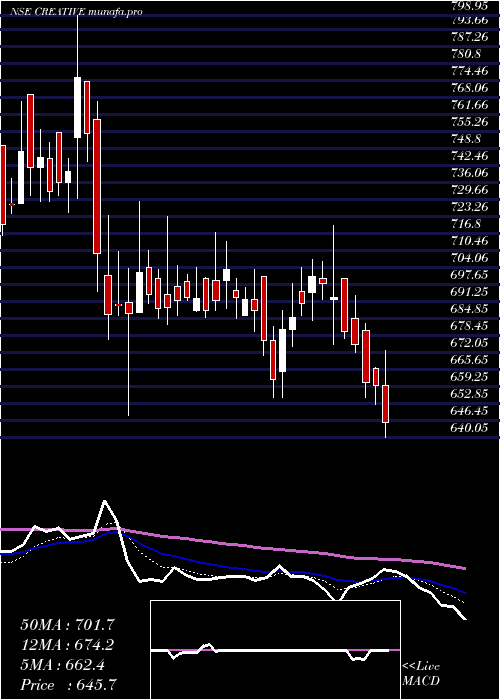Click the 50MA : 701.7 reading
The image size is (500, 700).
(x=67, y=625)
